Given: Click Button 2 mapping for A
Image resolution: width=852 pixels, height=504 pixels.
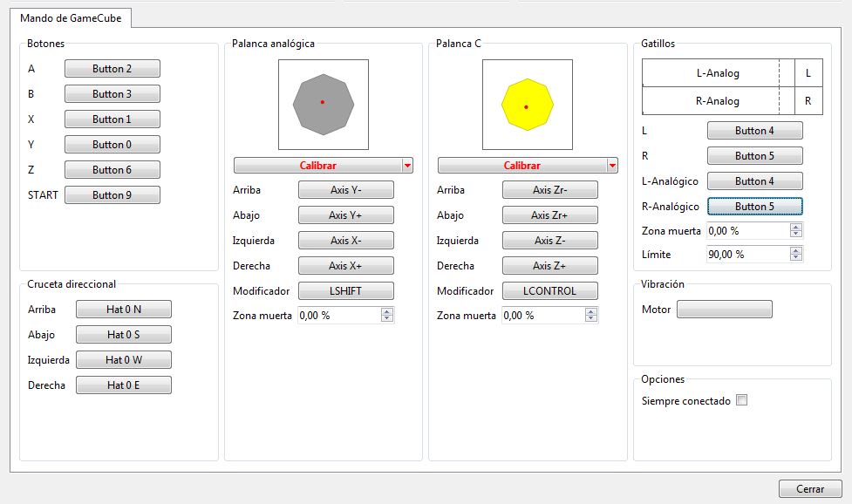Looking at the screenshot, I should coord(112,69).
